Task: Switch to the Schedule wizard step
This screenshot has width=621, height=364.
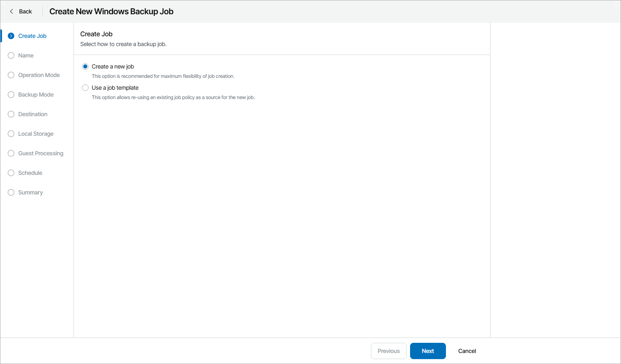Action: coord(30,173)
